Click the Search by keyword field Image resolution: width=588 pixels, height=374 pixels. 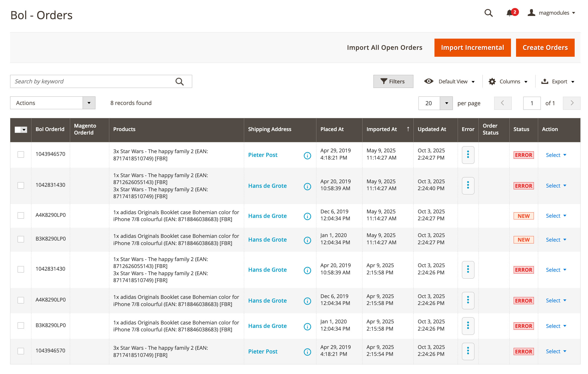tap(91, 82)
